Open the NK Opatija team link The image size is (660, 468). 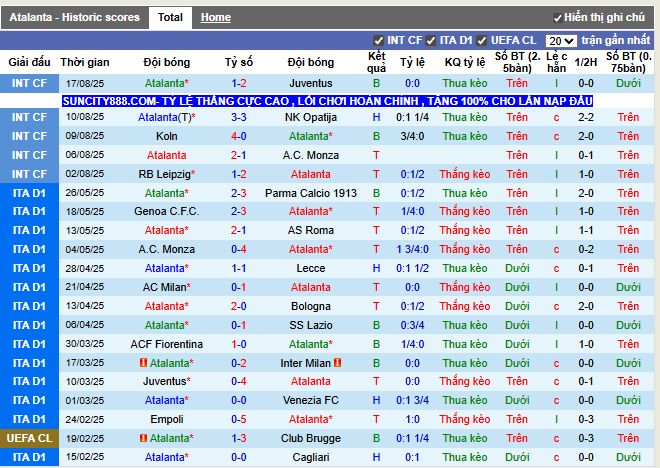(311, 117)
